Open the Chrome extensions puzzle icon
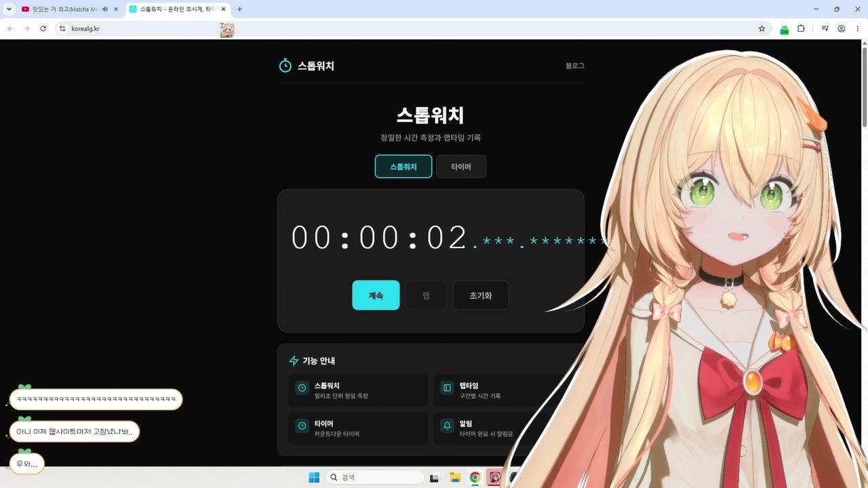868x488 pixels. click(x=801, y=28)
